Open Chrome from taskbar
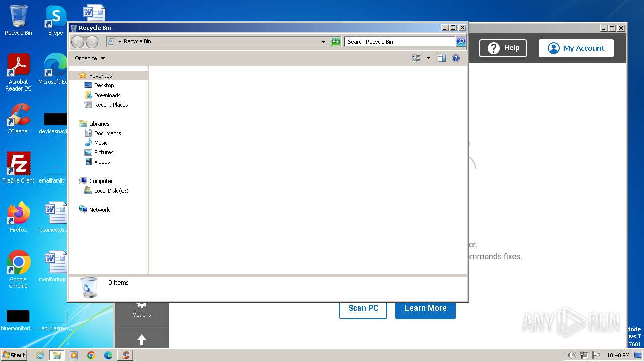This screenshot has height=362, width=644. tap(91, 355)
